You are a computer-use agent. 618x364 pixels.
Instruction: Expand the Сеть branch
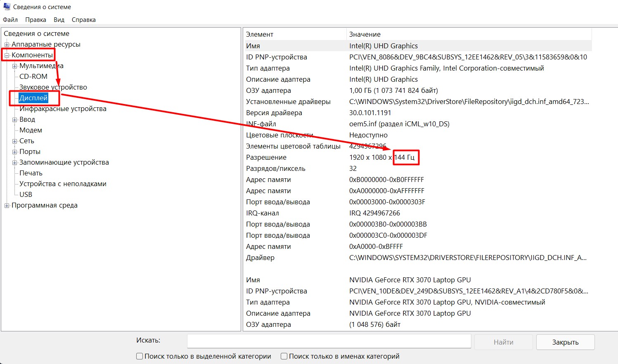point(15,141)
